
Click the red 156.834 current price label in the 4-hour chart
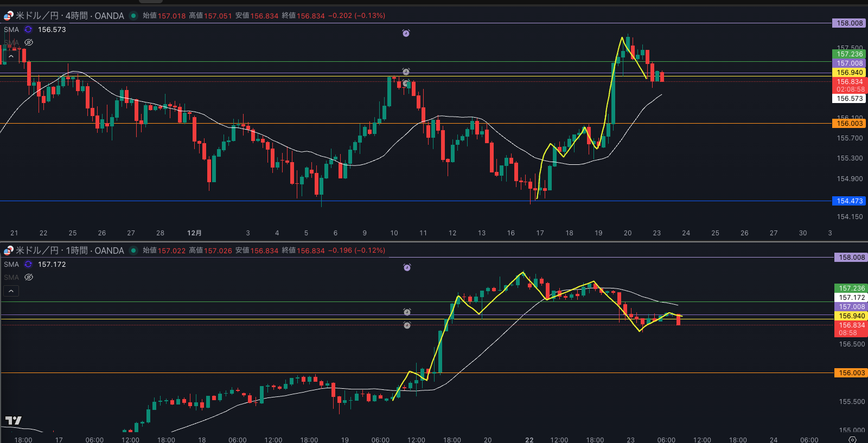pyautogui.click(x=849, y=82)
